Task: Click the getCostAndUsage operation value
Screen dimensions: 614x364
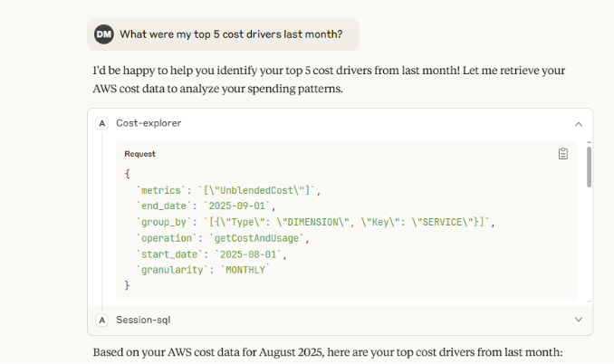Action: [x=259, y=238]
